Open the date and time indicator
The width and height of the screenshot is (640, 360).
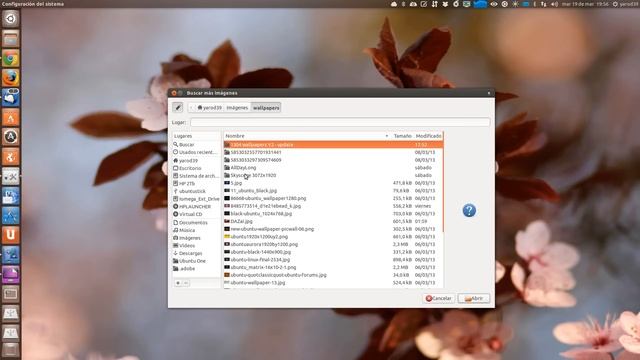[585, 4]
